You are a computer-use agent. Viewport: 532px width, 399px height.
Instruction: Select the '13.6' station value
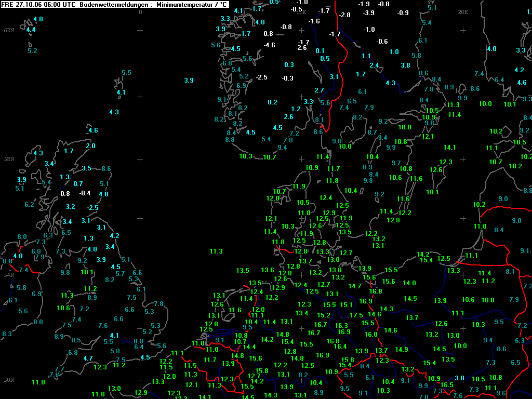268,270
